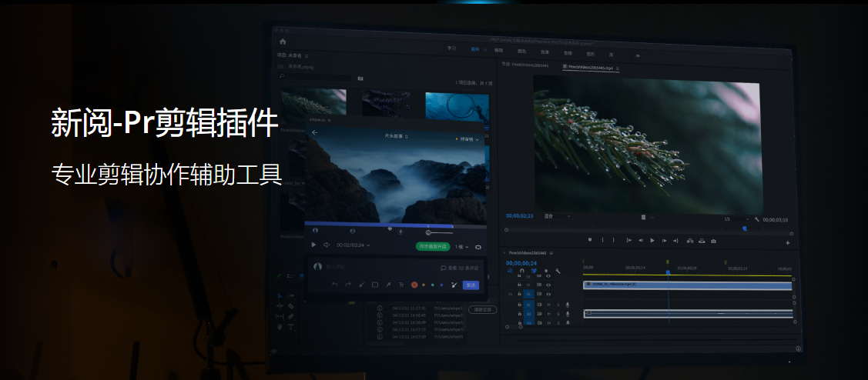Open the Program monitor Button Editor plus
This screenshot has width=868, height=380.
pyautogui.click(x=788, y=243)
